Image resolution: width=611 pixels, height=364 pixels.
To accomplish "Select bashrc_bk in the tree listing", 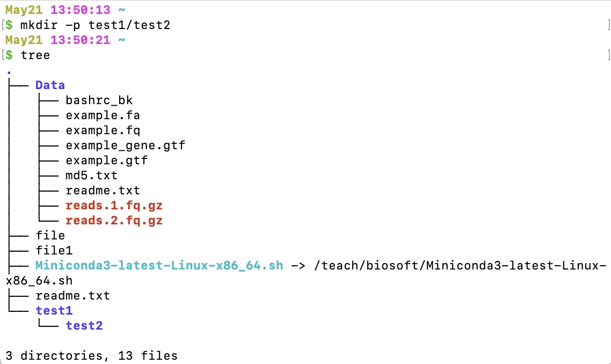I will pos(99,100).
